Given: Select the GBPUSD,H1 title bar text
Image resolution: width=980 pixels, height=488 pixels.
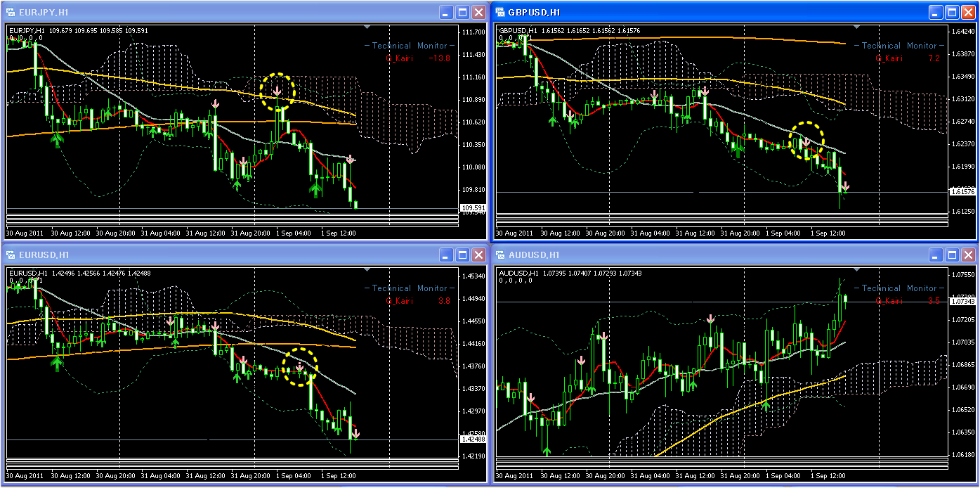Looking at the screenshot, I should pyautogui.click(x=534, y=13).
